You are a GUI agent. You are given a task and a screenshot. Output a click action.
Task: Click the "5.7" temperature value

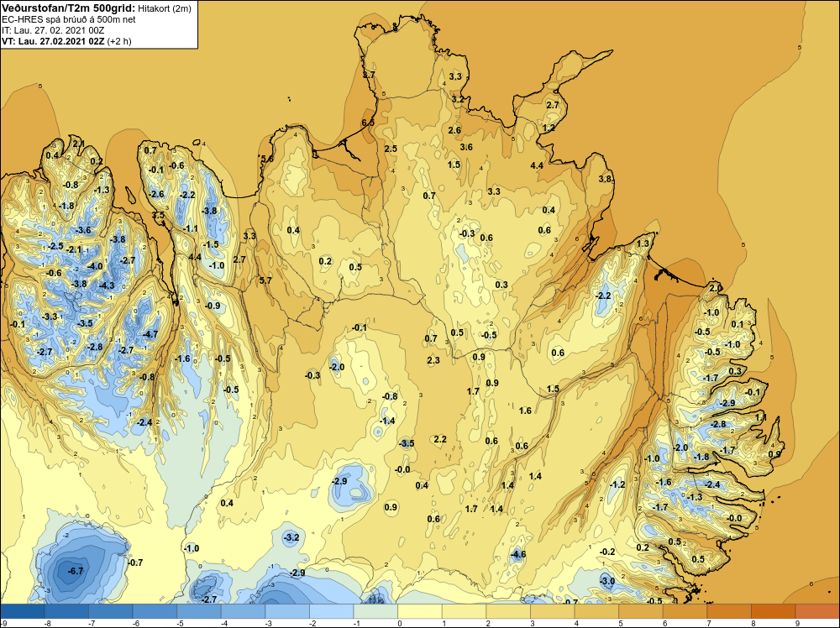point(265,280)
